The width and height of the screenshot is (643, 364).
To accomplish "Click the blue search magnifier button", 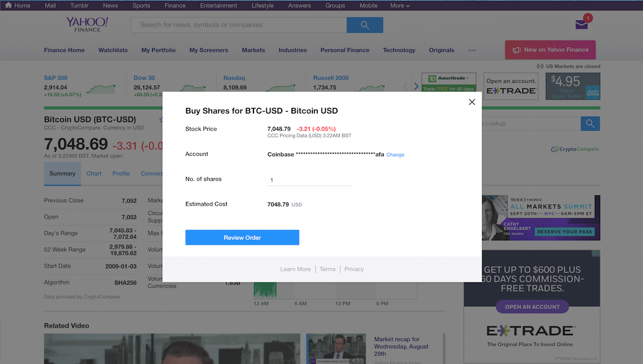I will click(365, 25).
